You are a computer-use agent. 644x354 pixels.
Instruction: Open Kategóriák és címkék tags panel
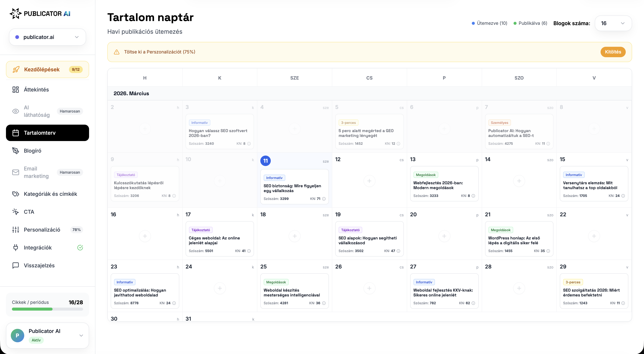pyautogui.click(x=50, y=194)
